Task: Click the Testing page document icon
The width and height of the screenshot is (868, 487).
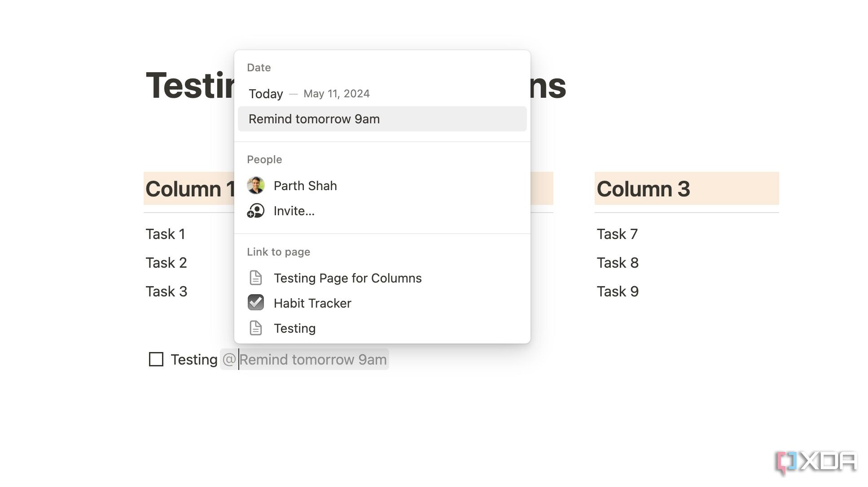Action: click(255, 328)
